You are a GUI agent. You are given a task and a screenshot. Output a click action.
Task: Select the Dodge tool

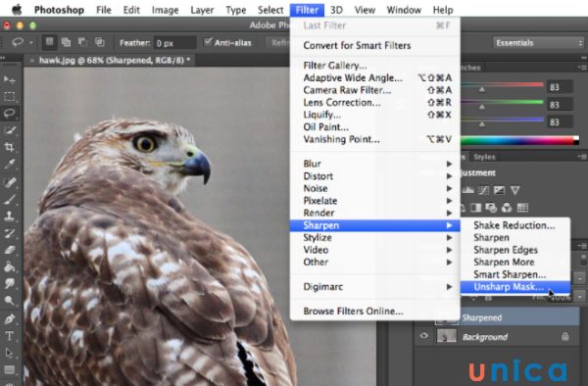pyautogui.click(x=10, y=301)
